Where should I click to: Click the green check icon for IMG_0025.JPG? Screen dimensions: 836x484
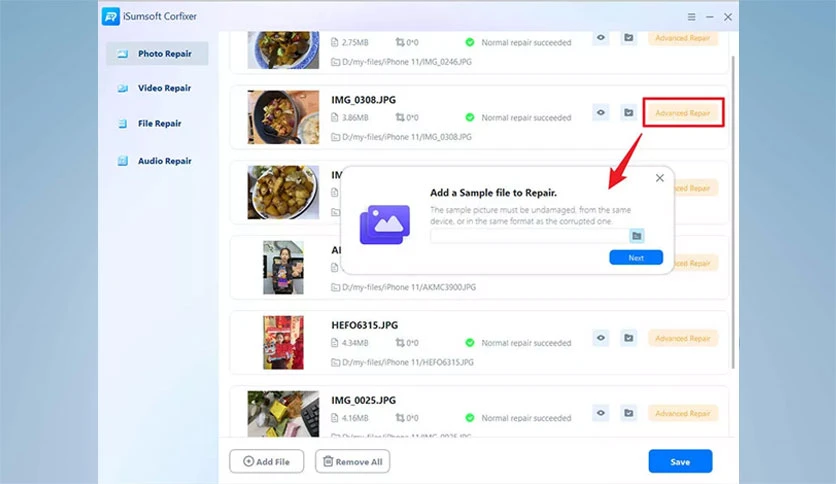(x=470, y=417)
